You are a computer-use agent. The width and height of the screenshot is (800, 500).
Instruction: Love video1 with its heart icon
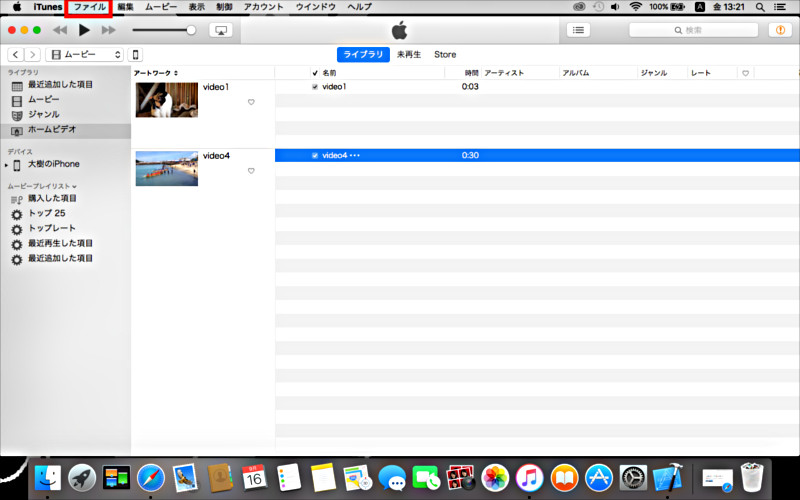pos(251,102)
